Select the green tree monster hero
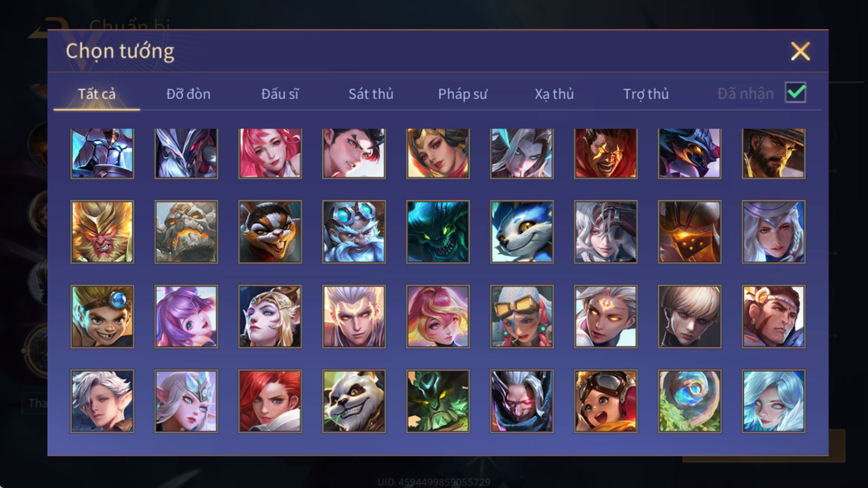Image resolution: width=868 pixels, height=488 pixels. pyautogui.click(x=438, y=401)
